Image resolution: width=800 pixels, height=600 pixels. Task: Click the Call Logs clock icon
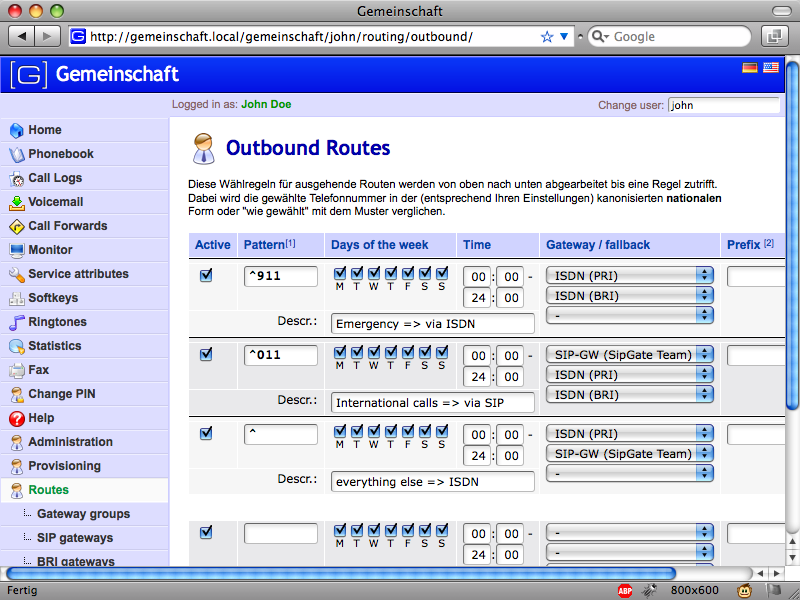point(16,179)
